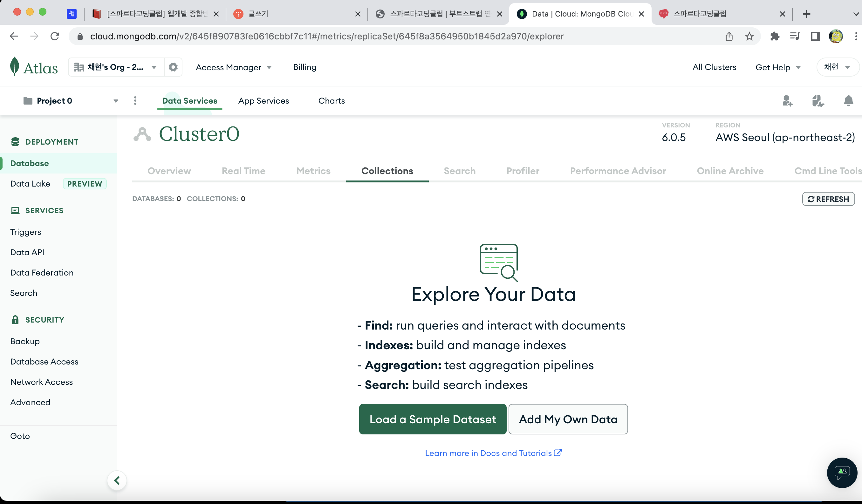Switch to the 글쓰기 browser tab

pyautogui.click(x=296, y=14)
